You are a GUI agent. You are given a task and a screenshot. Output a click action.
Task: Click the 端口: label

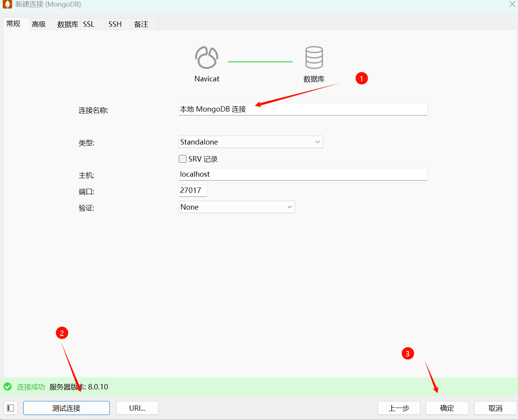coord(86,192)
